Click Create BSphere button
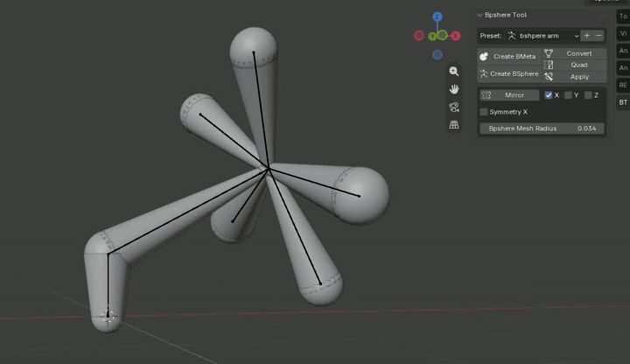The width and height of the screenshot is (630, 364). 509,73
